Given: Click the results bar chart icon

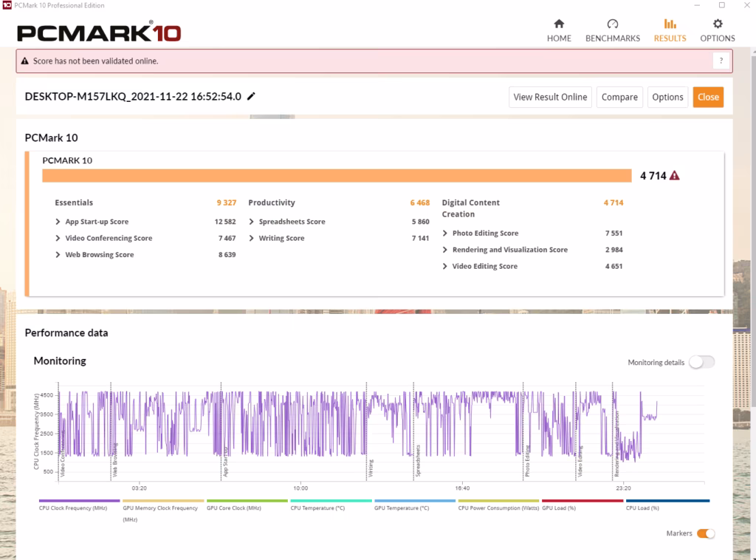Looking at the screenshot, I should (x=670, y=24).
